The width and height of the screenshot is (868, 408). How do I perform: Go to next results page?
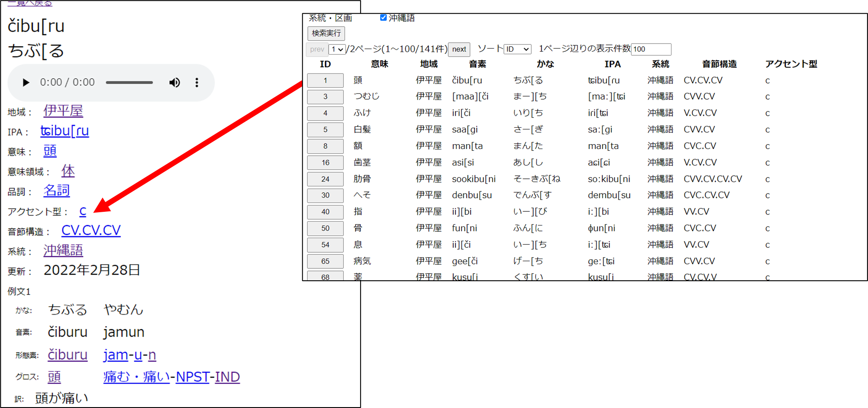coord(459,49)
